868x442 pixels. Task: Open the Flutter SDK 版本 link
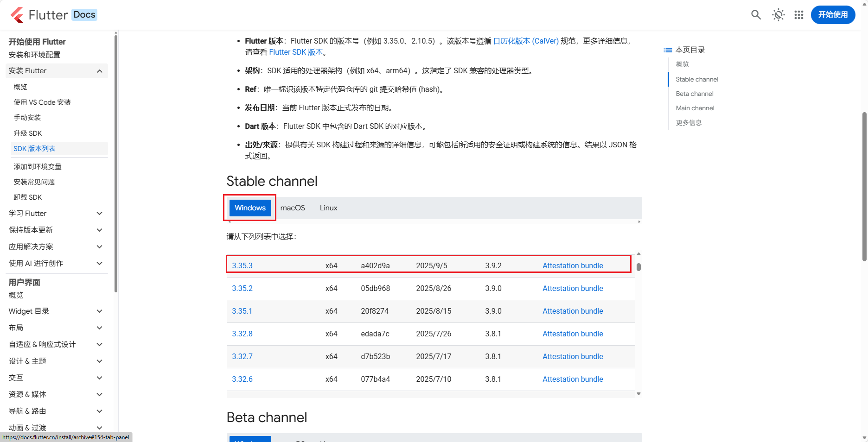[x=296, y=52]
